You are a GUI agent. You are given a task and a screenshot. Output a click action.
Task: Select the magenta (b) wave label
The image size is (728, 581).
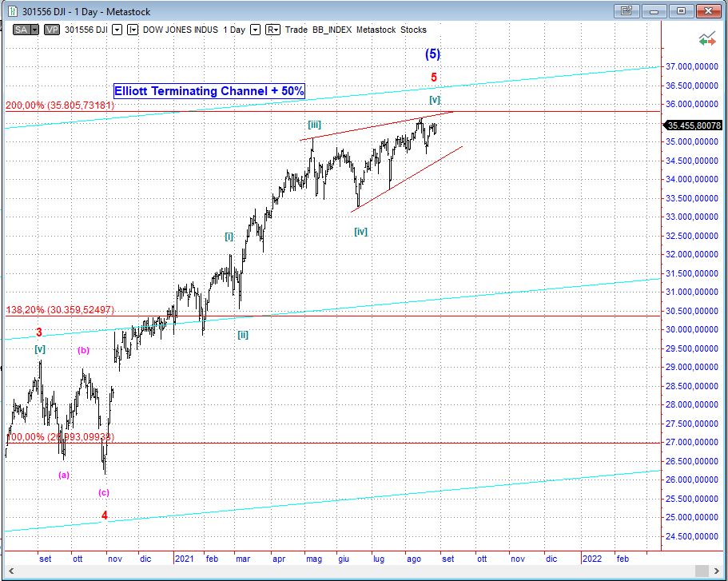(x=83, y=350)
